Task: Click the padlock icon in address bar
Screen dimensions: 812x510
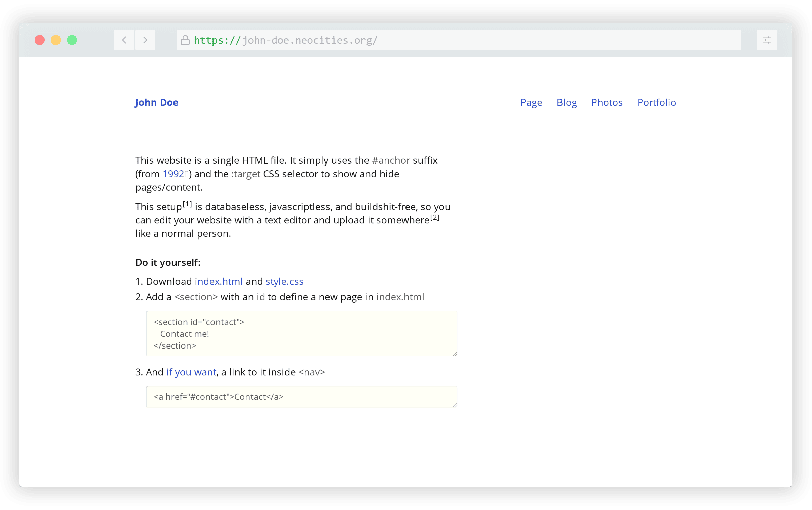Action: point(185,40)
